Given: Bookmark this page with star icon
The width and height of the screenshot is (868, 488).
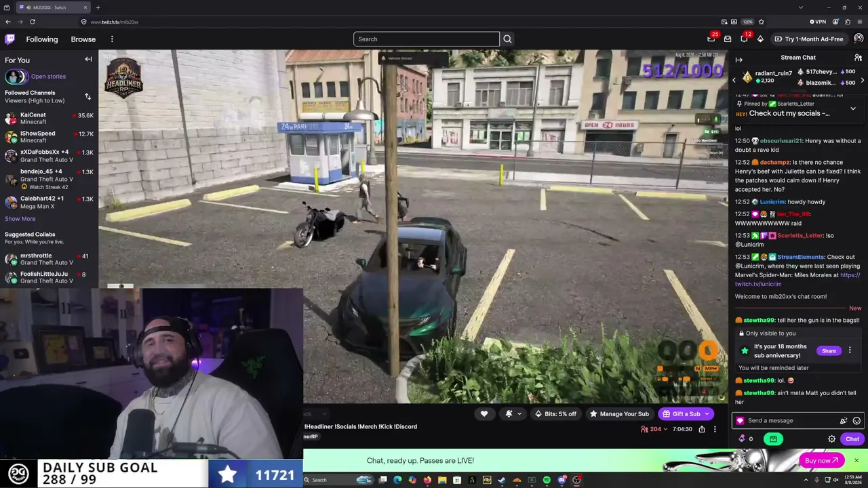Looking at the screenshot, I should (x=762, y=22).
